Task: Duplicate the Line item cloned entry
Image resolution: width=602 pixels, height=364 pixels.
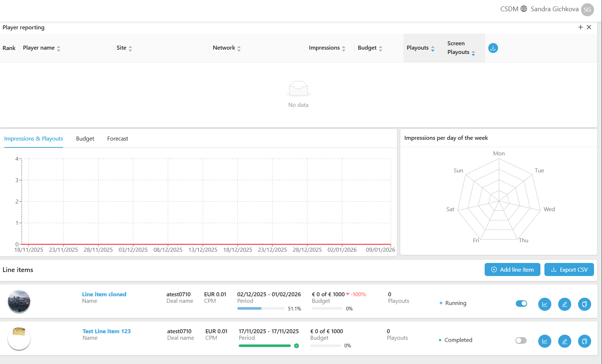Action: point(584,304)
